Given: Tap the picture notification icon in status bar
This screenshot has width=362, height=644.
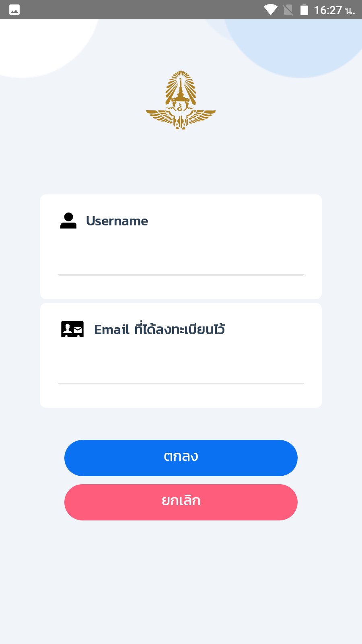Looking at the screenshot, I should pos(14,10).
